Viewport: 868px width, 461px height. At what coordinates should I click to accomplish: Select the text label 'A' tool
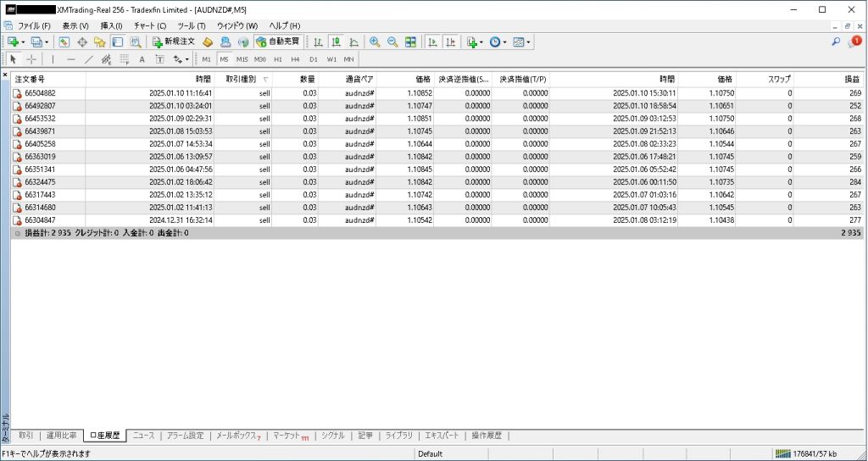(x=142, y=59)
